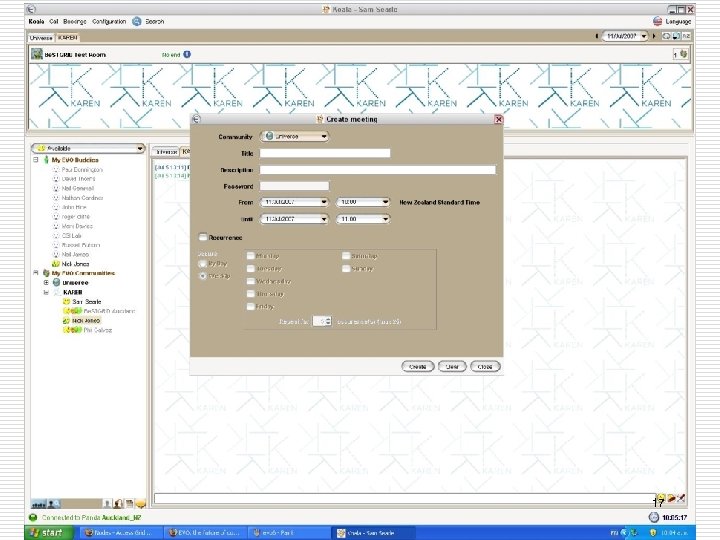Screen dimensions: 720x540
Task: Click the clock icon in status bar
Action: click(x=653, y=517)
